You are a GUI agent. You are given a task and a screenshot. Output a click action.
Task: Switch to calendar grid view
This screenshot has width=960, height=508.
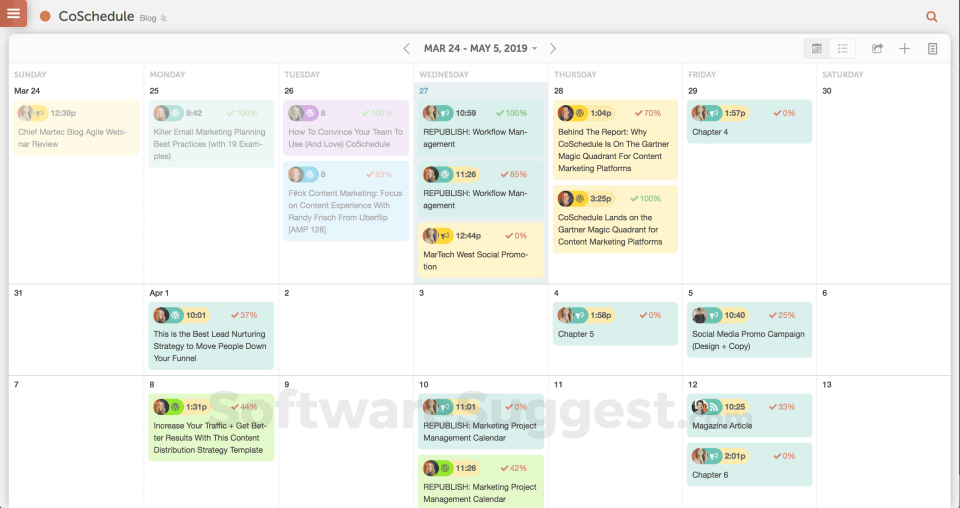tap(817, 48)
